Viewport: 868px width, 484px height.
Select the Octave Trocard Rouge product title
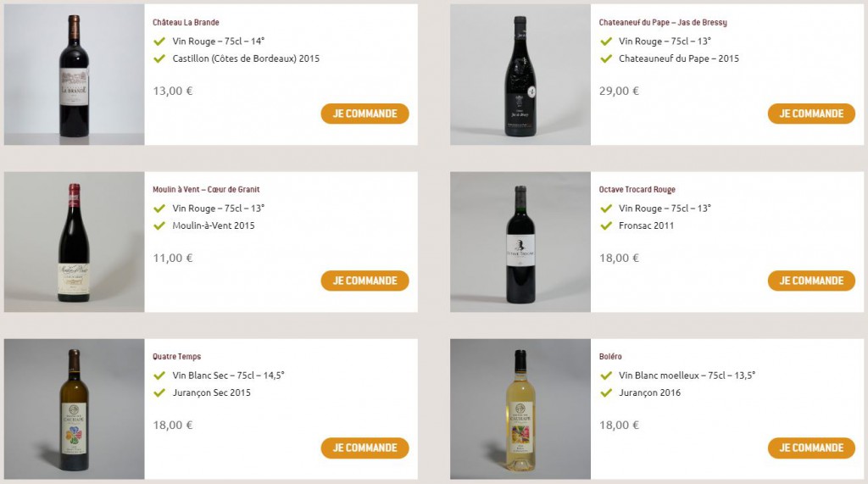637,190
